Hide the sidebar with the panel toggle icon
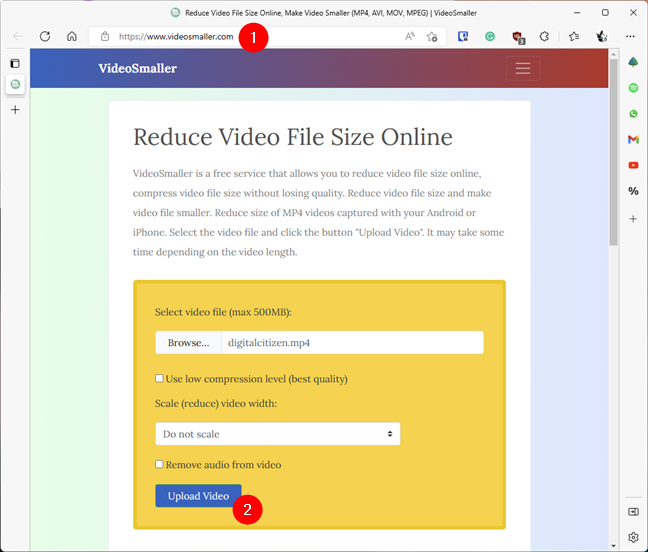 click(633, 512)
